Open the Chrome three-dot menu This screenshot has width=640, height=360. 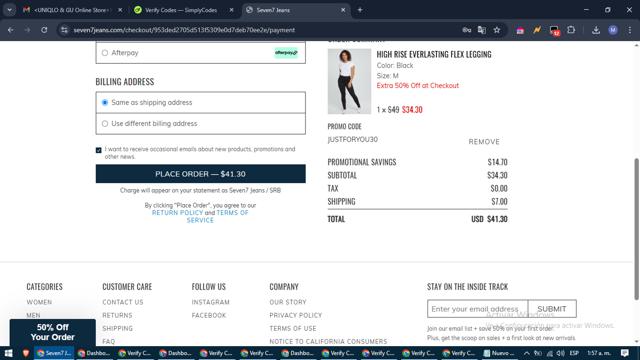point(630,30)
